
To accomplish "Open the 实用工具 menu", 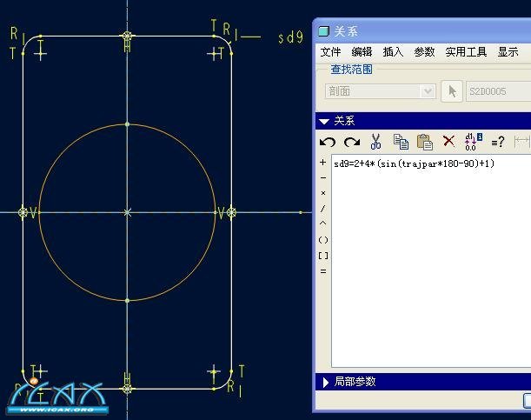I will click(467, 52).
